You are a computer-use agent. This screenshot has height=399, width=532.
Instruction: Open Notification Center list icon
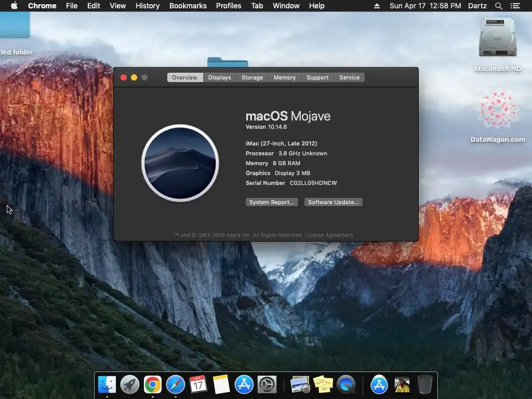coord(515,6)
